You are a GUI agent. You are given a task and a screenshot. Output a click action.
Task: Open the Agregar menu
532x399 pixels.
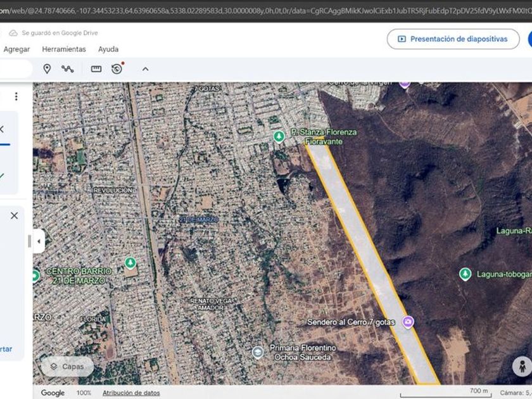(x=17, y=49)
